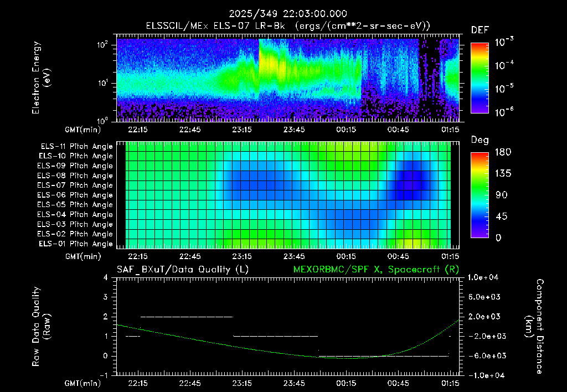This screenshot has width=567, height=392.
Task: Click the '90' tick on Deg scale
Action: 502,195
